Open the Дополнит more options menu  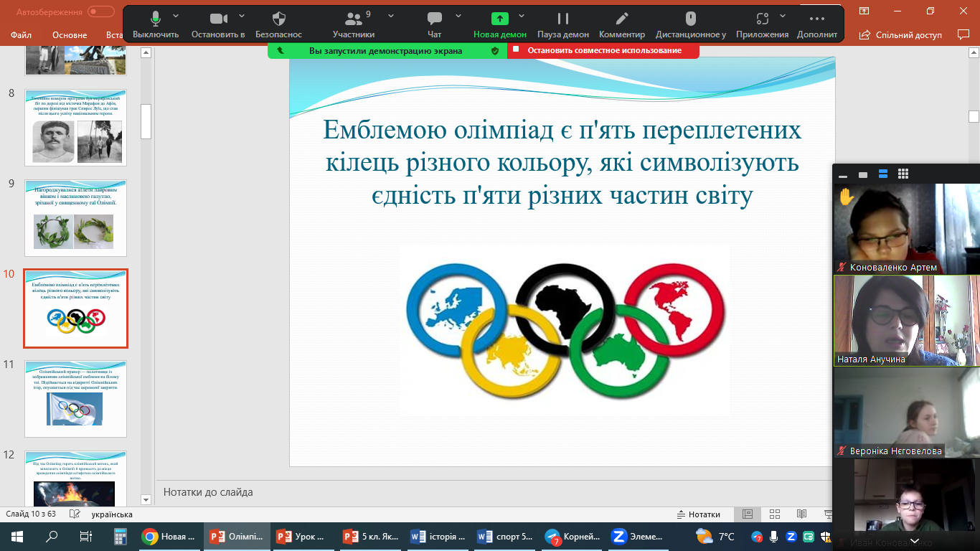point(816,25)
